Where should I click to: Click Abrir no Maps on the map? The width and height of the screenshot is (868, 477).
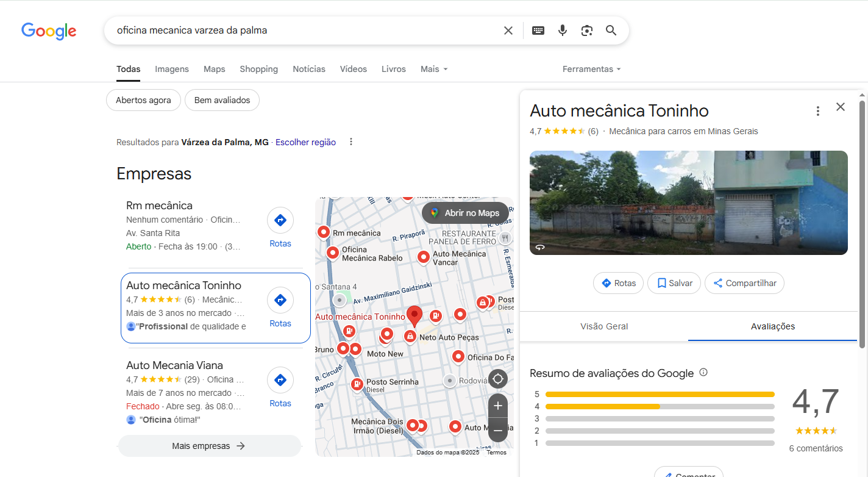pos(465,213)
